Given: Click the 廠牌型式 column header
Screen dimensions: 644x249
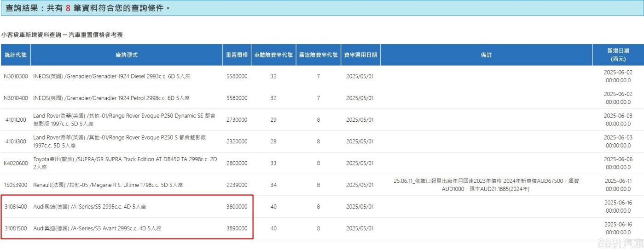Looking at the screenshot, I should tap(127, 55).
